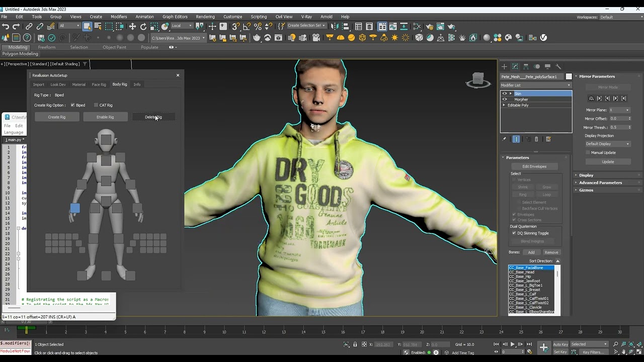Viewport: 644px width, 362px height.
Task: Toggle the Set Key mode button
Action: click(560, 352)
